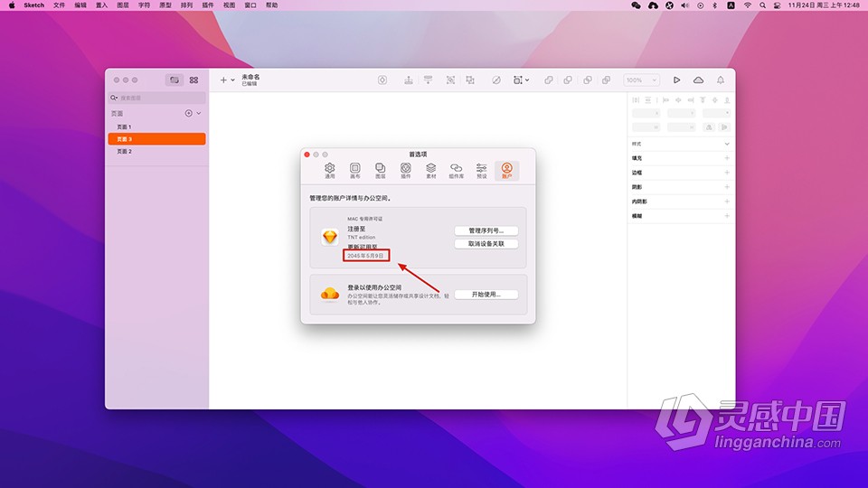Open the 通用 (General) preferences tab

click(329, 171)
